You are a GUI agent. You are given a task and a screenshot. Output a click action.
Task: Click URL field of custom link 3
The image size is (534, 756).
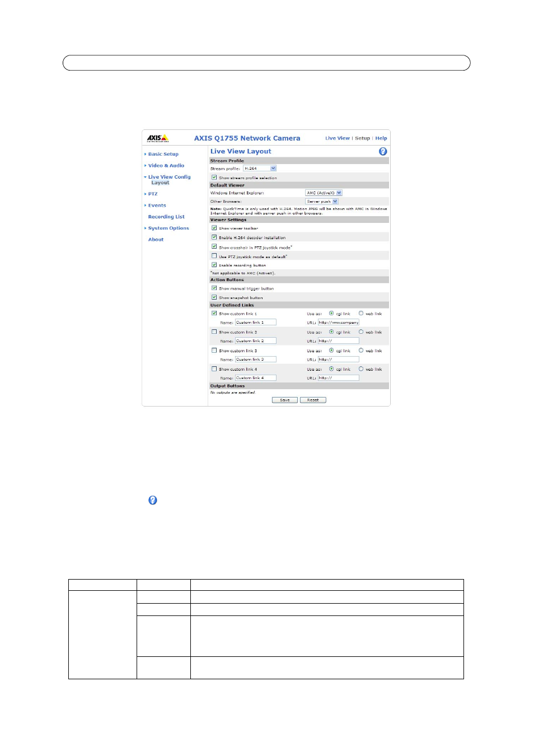point(339,359)
